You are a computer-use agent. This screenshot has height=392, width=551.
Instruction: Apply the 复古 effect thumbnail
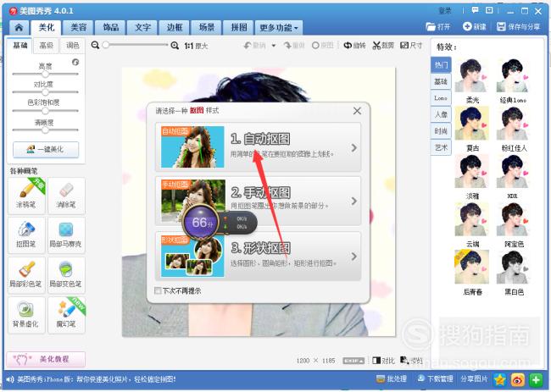point(471,124)
